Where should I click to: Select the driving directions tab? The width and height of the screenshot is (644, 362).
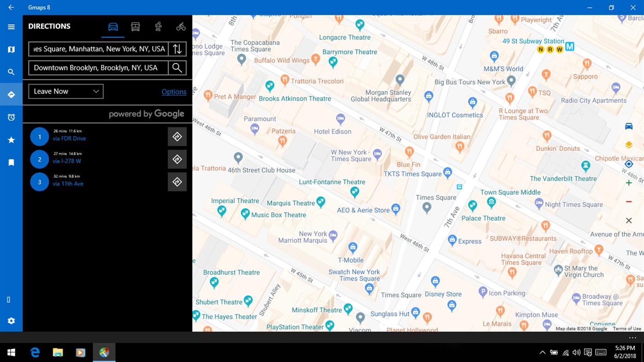[113, 26]
